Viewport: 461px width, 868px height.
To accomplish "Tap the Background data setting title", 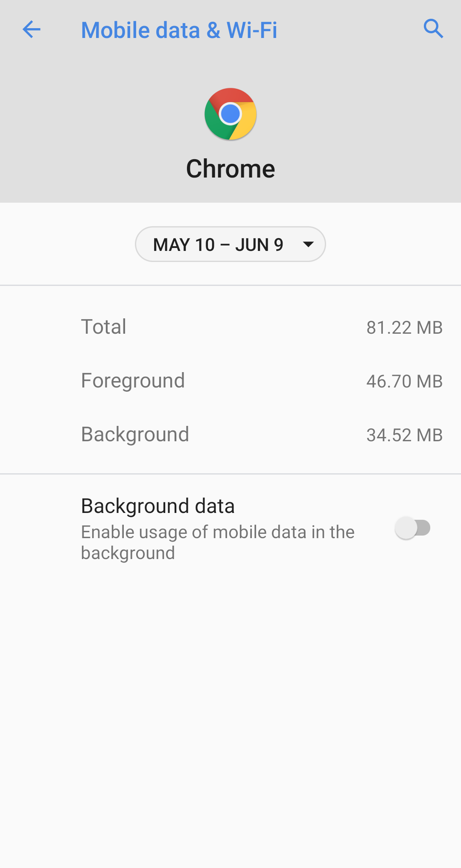I will click(x=158, y=506).
